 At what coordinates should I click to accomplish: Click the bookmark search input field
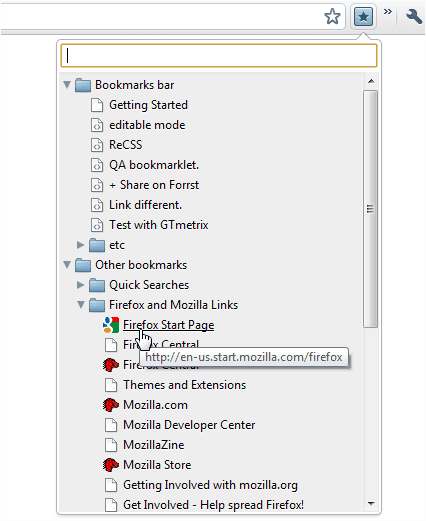click(x=219, y=56)
